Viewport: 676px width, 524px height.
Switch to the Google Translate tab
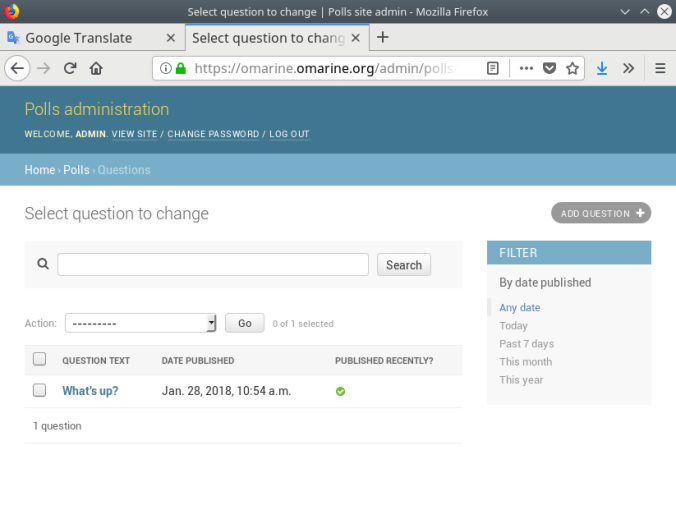80,38
